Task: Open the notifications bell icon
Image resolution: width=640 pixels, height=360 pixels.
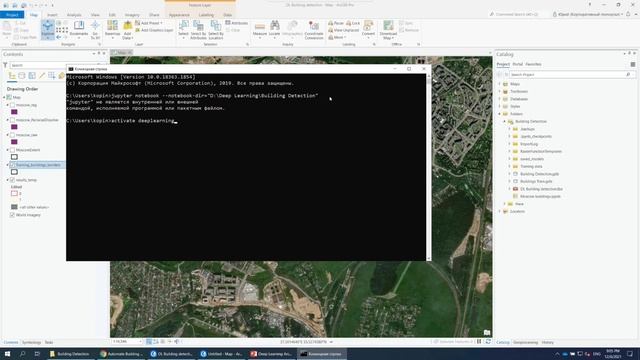Action: pyautogui.click(x=628, y=14)
